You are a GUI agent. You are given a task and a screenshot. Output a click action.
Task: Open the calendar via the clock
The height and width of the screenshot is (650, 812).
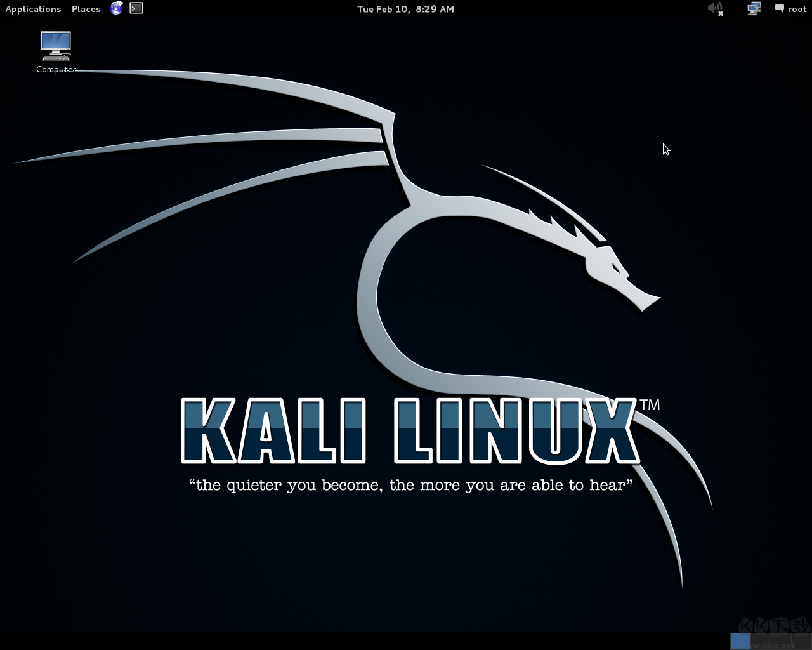pos(405,8)
